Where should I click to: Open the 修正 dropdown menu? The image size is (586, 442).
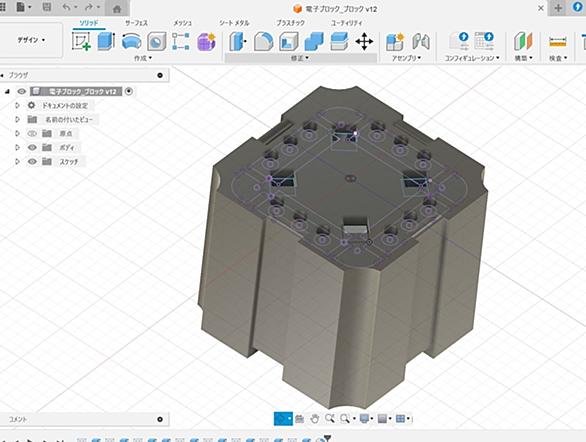pyautogui.click(x=300, y=58)
